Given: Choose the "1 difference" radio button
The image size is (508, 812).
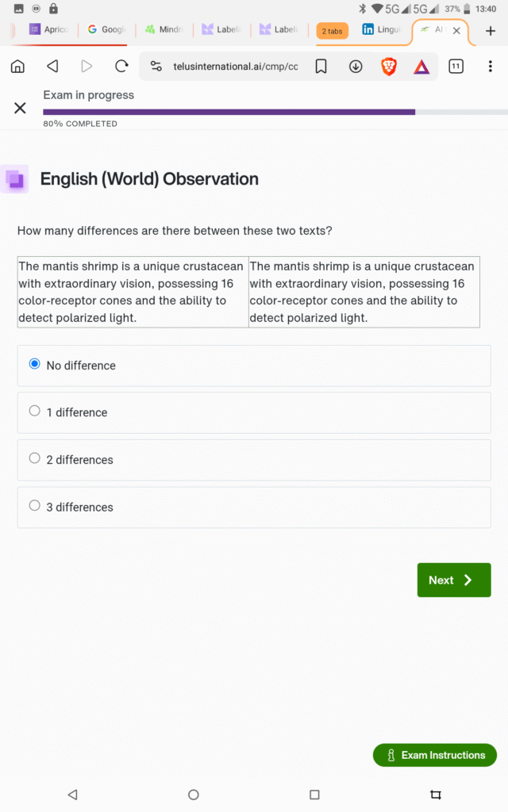Looking at the screenshot, I should click(x=35, y=411).
